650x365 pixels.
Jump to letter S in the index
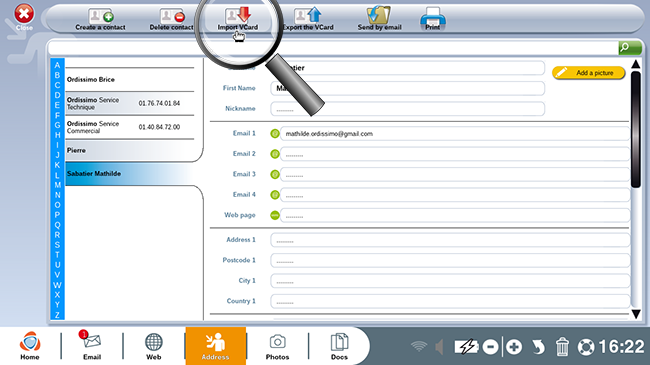pyautogui.click(x=57, y=245)
